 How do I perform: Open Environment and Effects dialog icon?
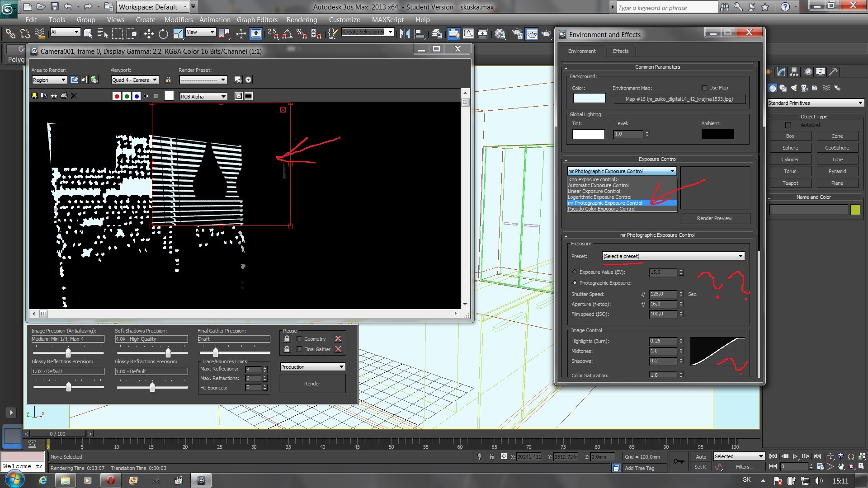pyautogui.click(x=248, y=80)
